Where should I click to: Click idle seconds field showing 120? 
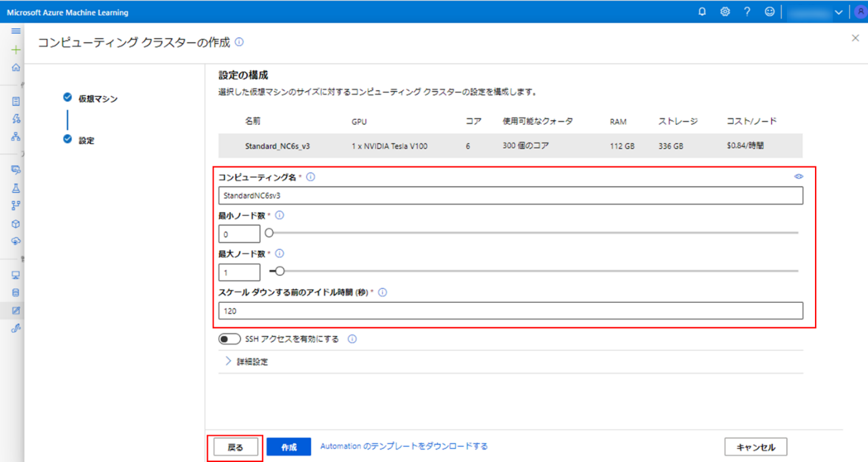(511, 311)
